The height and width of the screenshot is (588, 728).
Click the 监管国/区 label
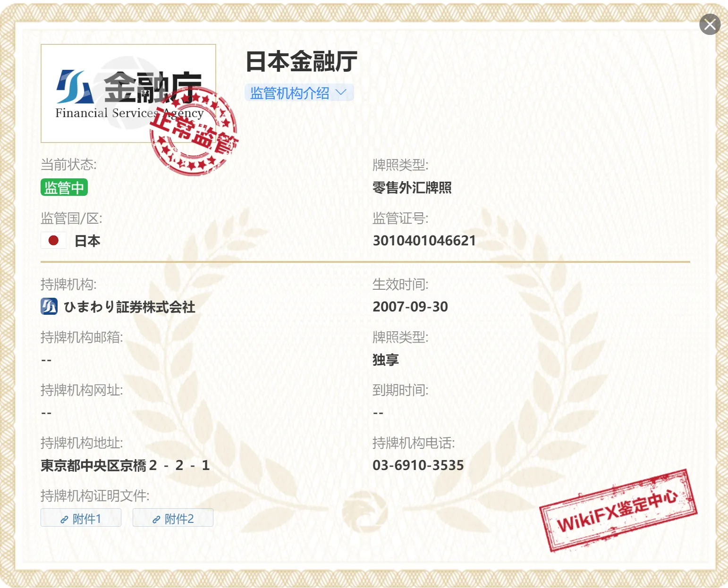71,218
